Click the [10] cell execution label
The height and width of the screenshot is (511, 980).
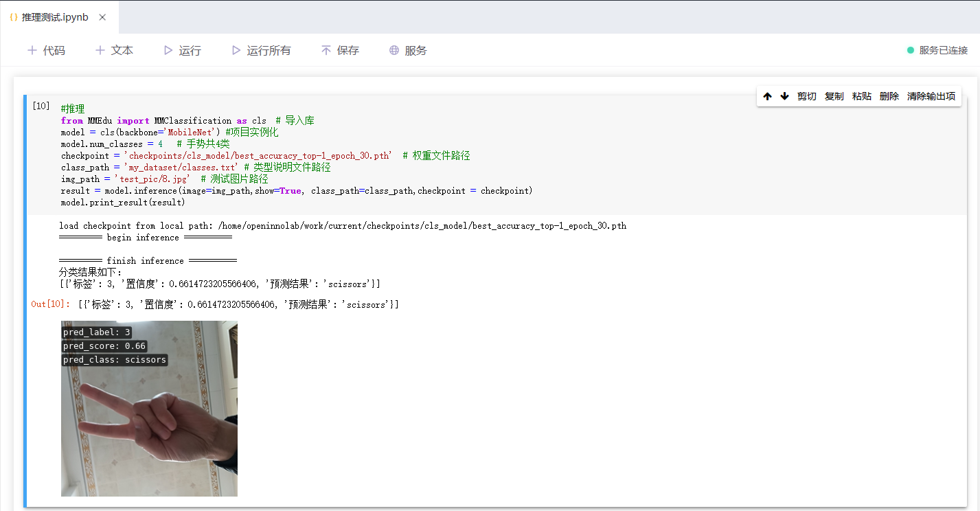pyautogui.click(x=41, y=106)
